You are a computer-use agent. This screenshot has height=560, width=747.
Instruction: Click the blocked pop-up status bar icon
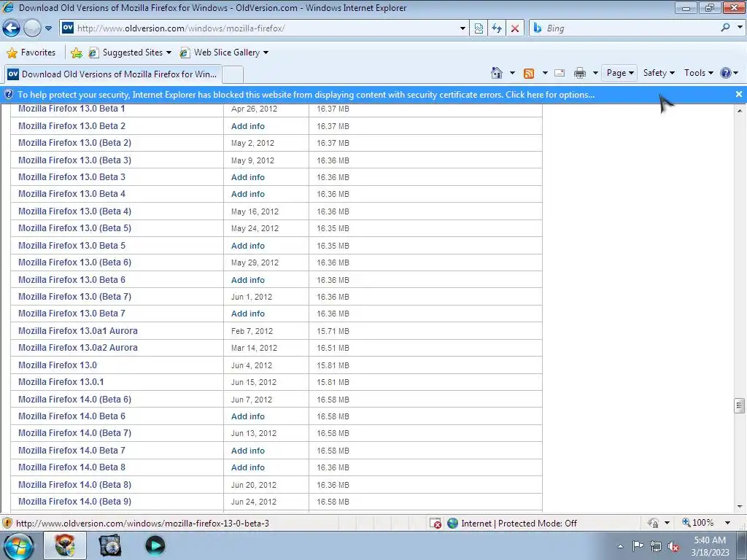[436, 524]
